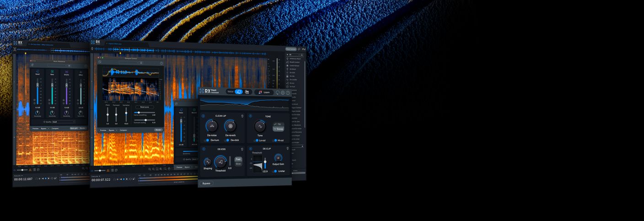Open the All modules filter dropdown
Viewport: 644px width, 221px height.
pos(294,54)
